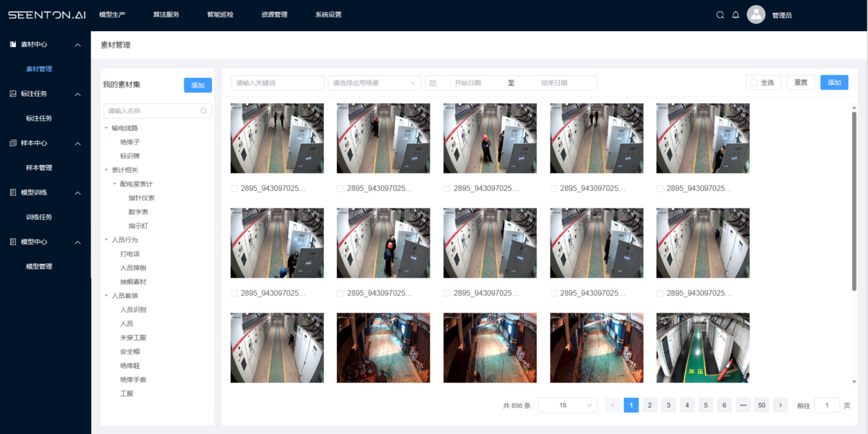The height and width of the screenshot is (434, 868).
Task: Open the 系统设置 top menu
Action: pyautogui.click(x=328, y=14)
